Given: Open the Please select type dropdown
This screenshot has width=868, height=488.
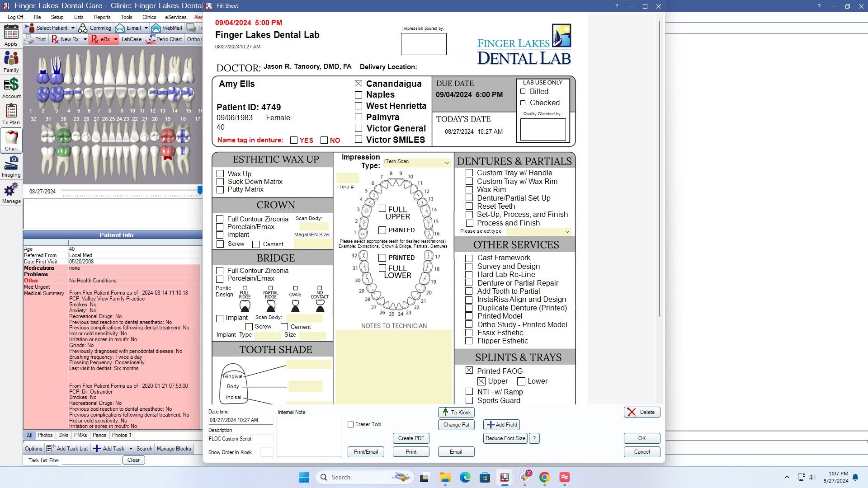Looking at the screenshot, I should [538, 231].
